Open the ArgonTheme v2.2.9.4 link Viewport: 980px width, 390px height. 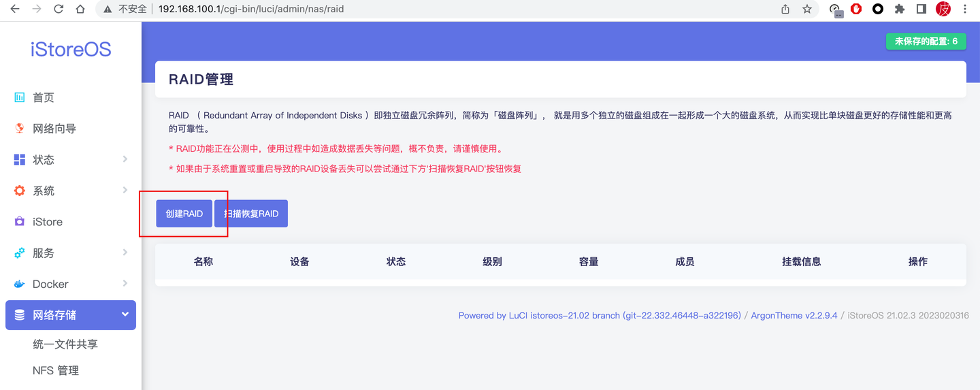794,315
